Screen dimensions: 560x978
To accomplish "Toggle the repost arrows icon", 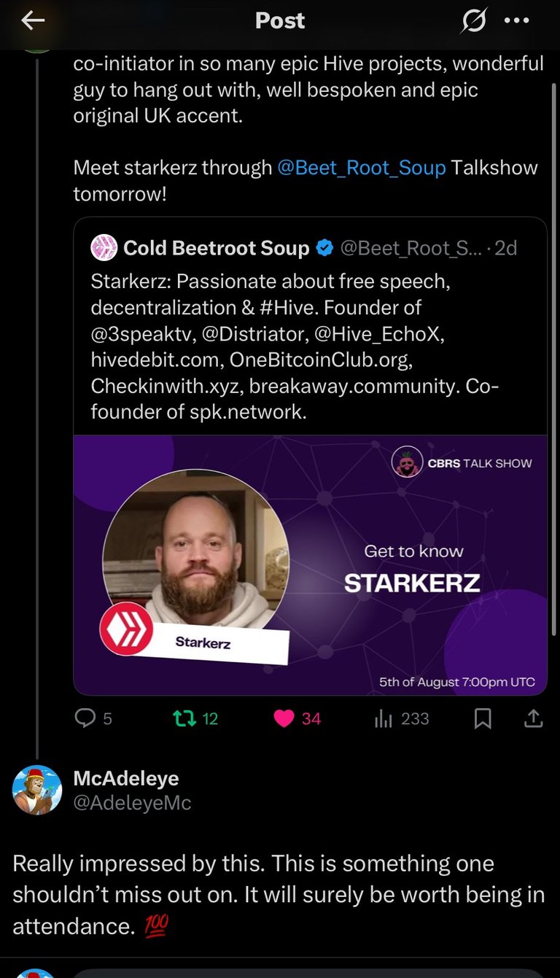I will (x=184, y=718).
